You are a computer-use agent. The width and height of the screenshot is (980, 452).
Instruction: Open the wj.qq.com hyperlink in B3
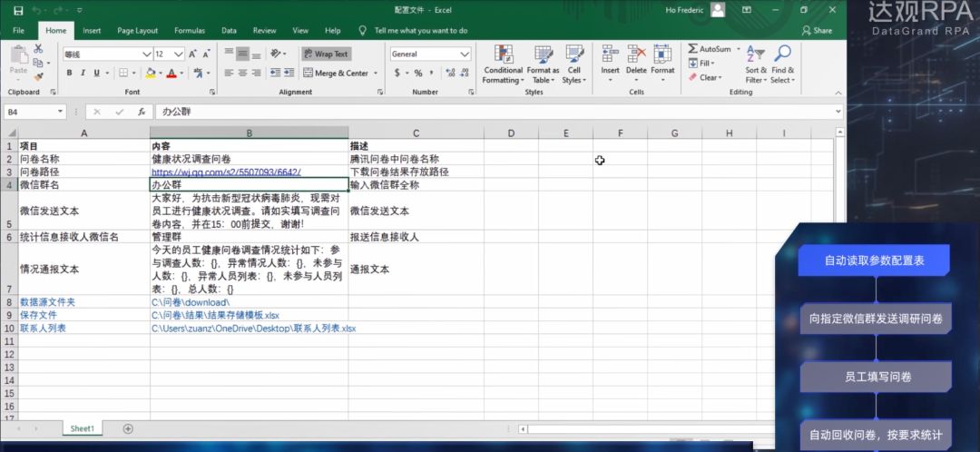(x=226, y=172)
